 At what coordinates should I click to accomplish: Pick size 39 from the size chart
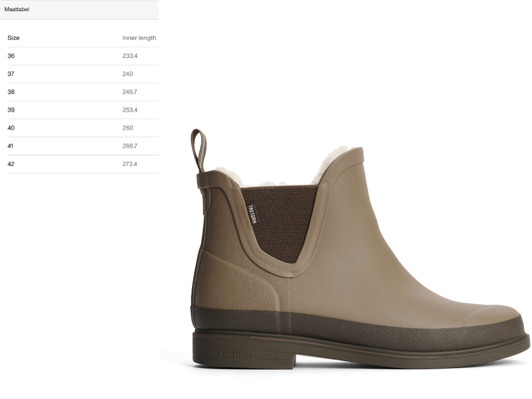point(11,110)
